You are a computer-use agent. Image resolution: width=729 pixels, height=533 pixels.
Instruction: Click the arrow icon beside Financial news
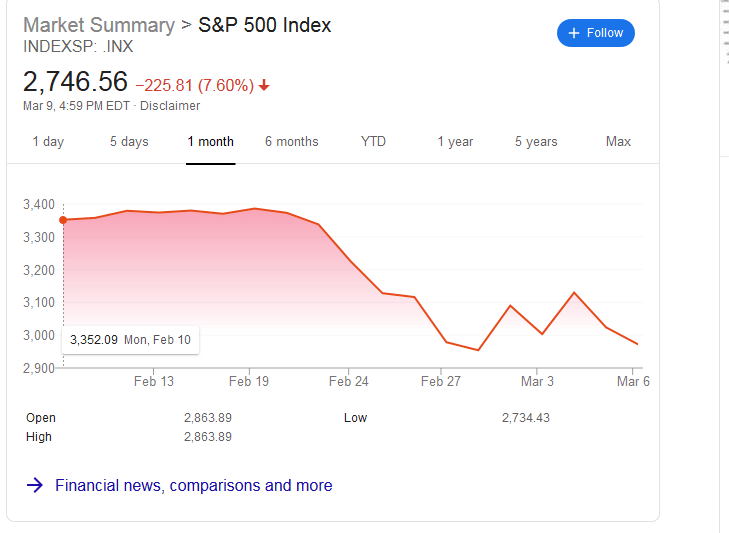point(35,486)
